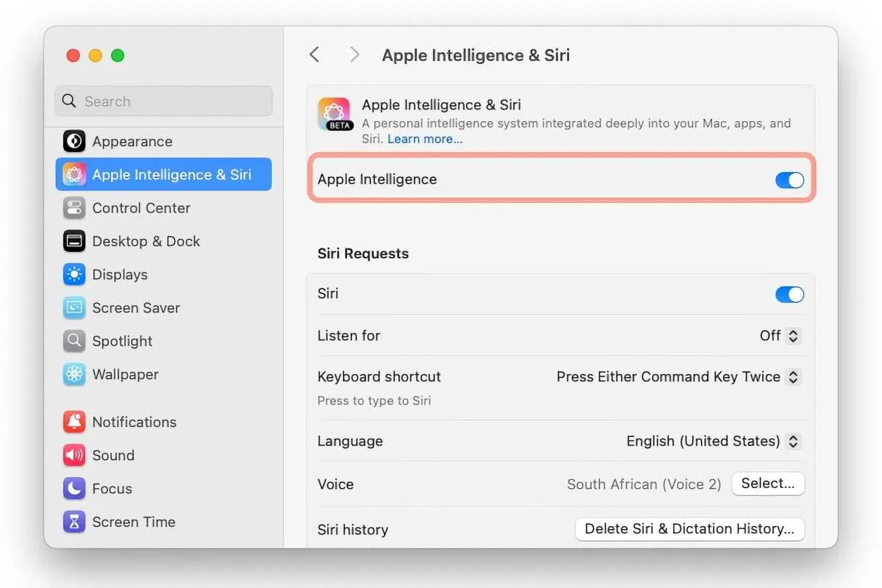Click the Displays sun icon
The height and width of the screenshot is (588, 882).
pyautogui.click(x=74, y=274)
